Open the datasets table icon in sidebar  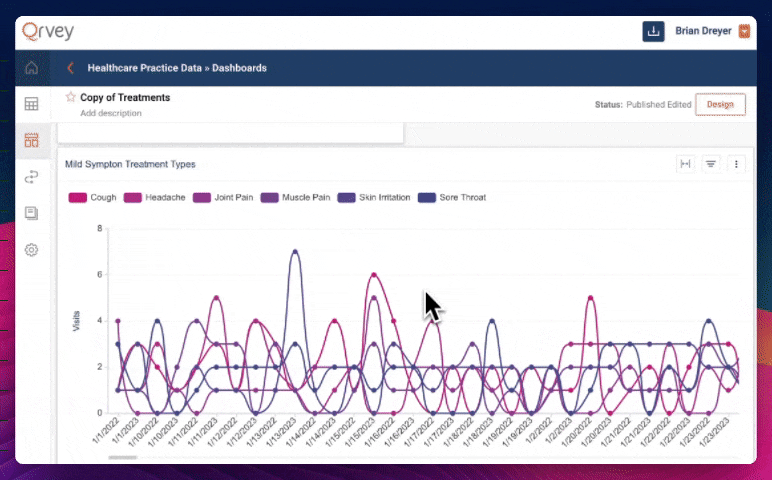click(x=31, y=104)
